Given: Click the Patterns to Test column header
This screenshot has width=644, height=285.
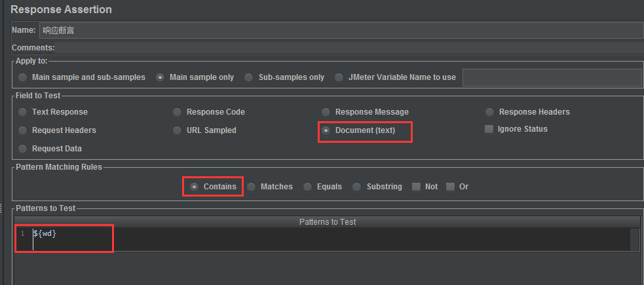Looking at the screenshot, I should pyautogui.click(x=328, y=221).
